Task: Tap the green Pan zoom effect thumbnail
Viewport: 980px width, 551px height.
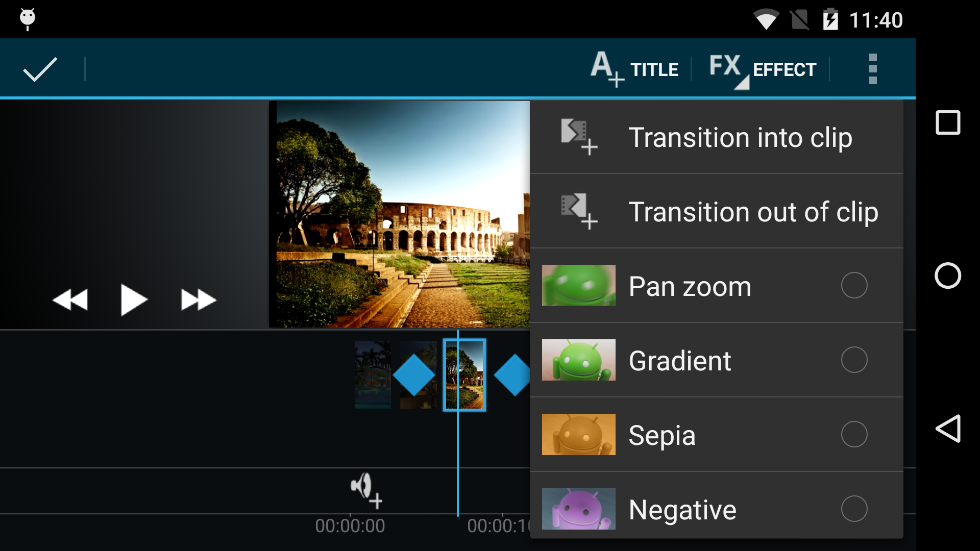Action: pyautogui.click(x=578, y=286)
